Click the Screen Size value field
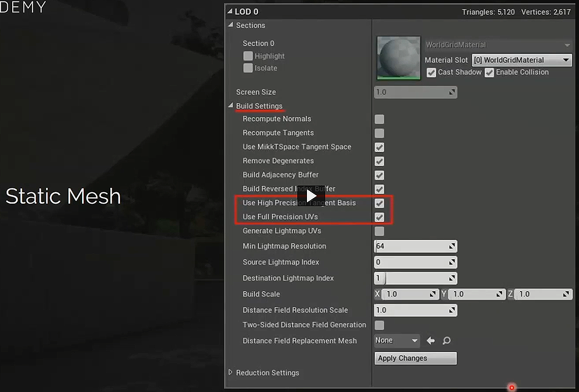579x392 pixels. tap(415, 92)
